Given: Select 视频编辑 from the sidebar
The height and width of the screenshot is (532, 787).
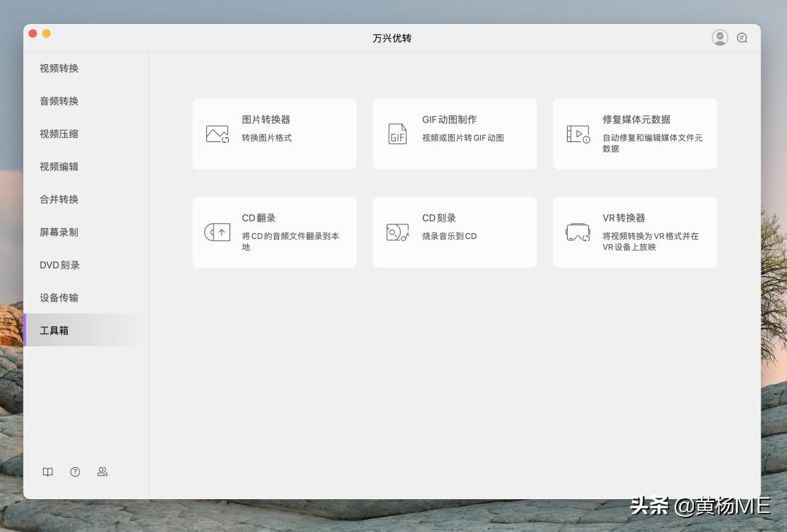Looking at the screenshot, I should (58, 166).
